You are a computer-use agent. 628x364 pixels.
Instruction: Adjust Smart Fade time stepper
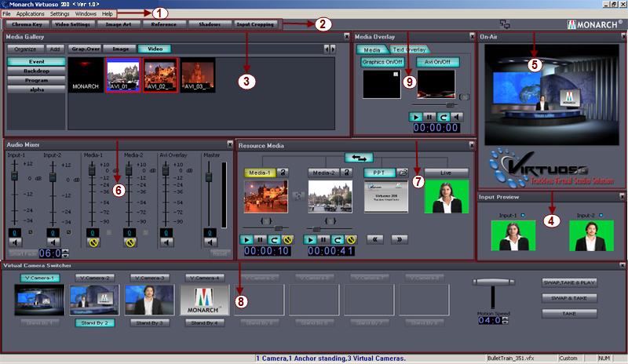66,253
